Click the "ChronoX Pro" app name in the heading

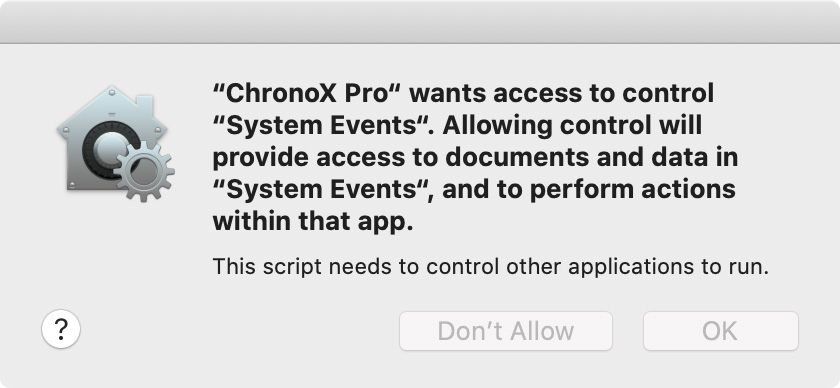(308, 94)
